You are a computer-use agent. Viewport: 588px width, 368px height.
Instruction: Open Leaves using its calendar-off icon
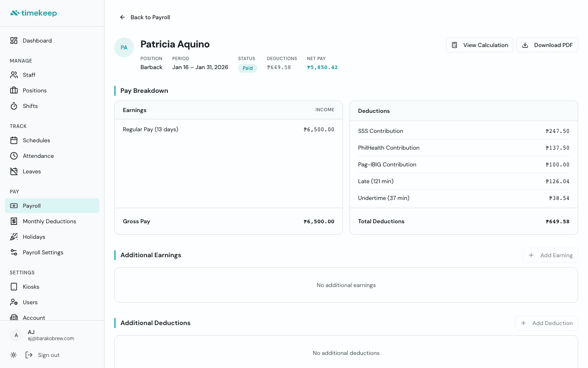pyautogui.click(x=13, y=171)
